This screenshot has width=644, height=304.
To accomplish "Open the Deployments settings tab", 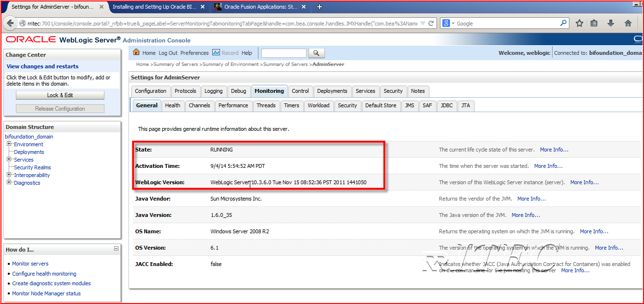I will (332, 91).
